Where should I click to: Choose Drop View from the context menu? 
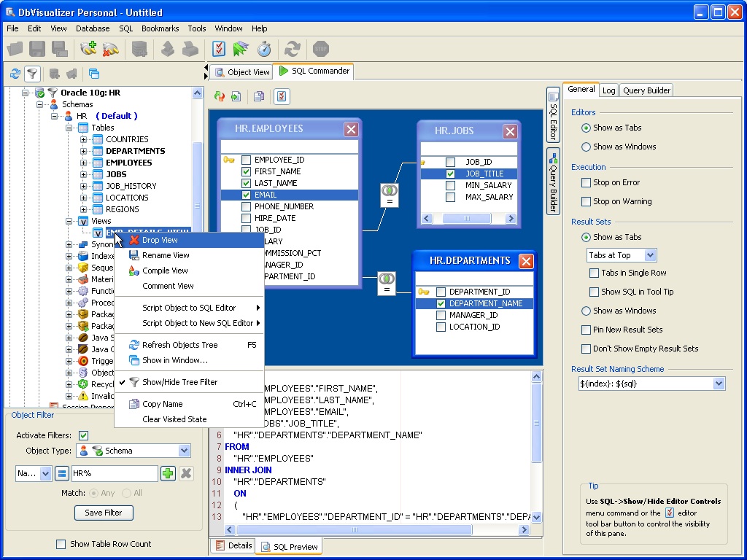(160, 240)
